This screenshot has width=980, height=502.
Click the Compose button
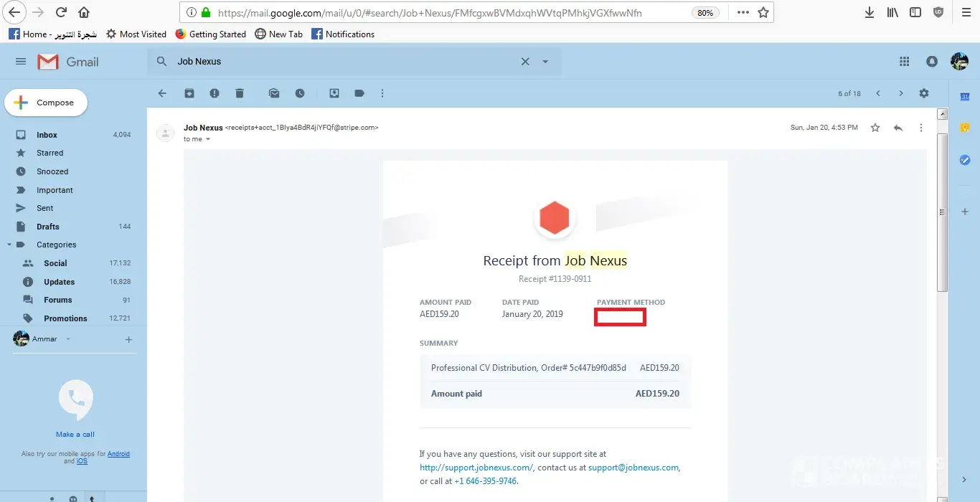(x=46, y=103)
